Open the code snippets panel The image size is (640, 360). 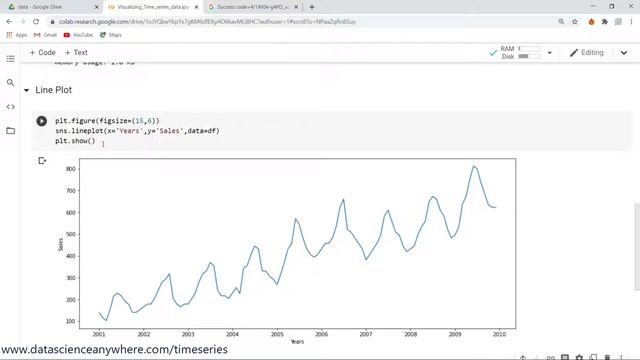(11, 107)
